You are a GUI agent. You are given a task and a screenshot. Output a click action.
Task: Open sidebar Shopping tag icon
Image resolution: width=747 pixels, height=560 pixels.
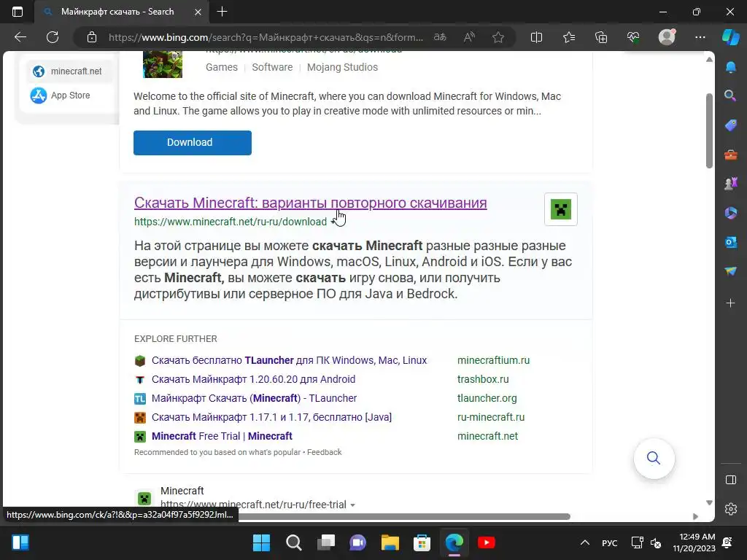coord(731,125)
